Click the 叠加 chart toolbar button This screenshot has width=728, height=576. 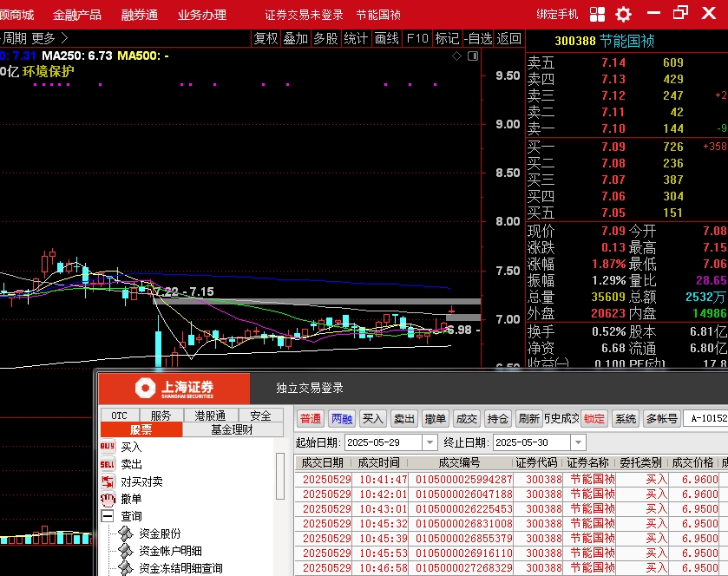pos(296,38)
